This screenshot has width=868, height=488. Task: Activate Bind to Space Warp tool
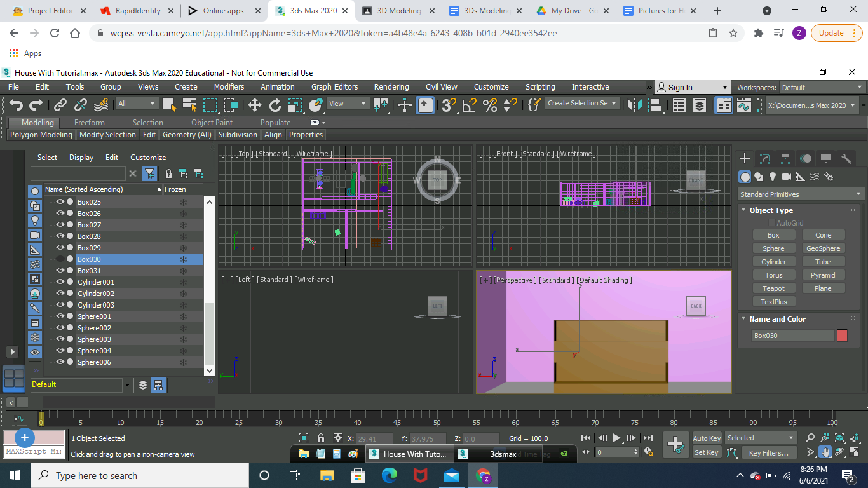click(x=101, y=105)
